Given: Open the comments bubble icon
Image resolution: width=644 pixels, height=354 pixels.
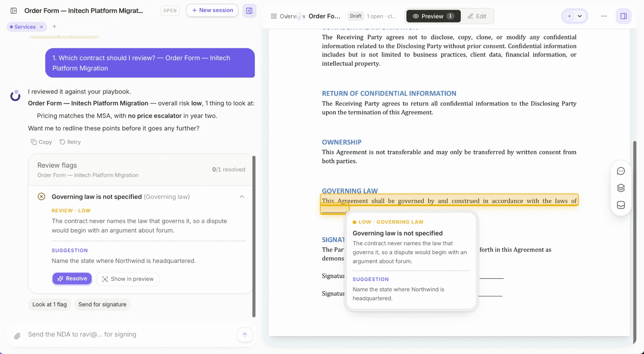Looking at the screenshot, I should pos(621,171).
